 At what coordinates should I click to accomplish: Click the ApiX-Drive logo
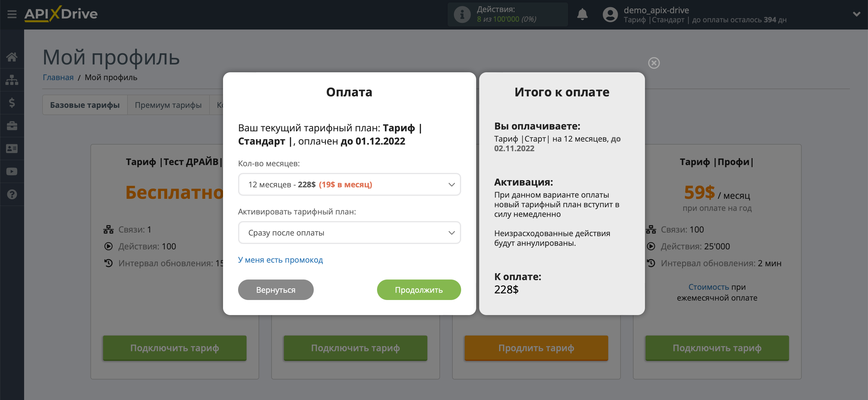click(x=61, y=14)
